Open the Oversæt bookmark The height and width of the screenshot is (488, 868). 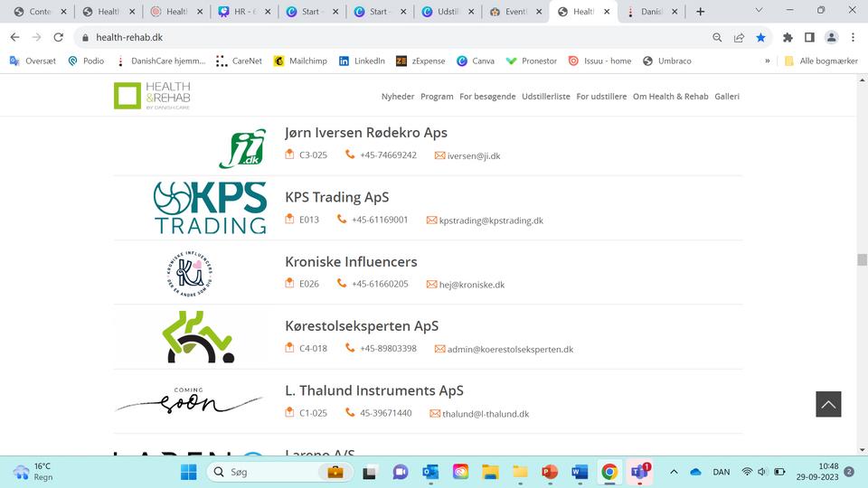33,61
